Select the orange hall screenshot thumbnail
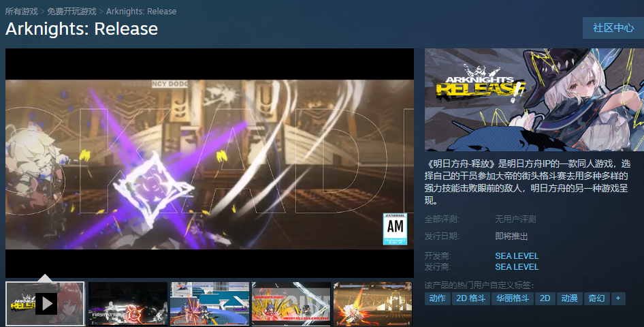Screen dimensions: 644x327 click(x=373, y=304)
